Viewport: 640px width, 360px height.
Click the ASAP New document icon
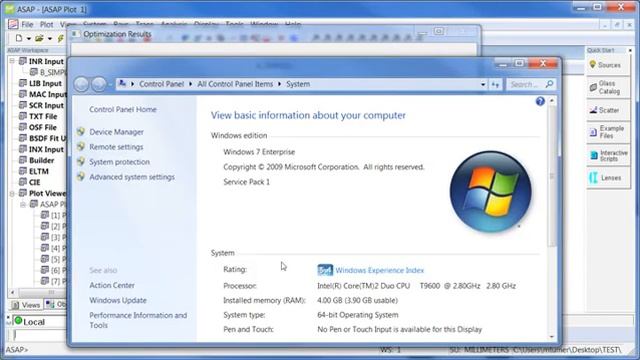[19, 38]
